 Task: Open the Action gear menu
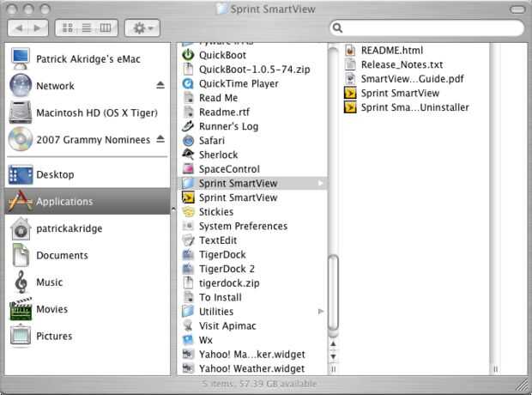coord(142,27)
